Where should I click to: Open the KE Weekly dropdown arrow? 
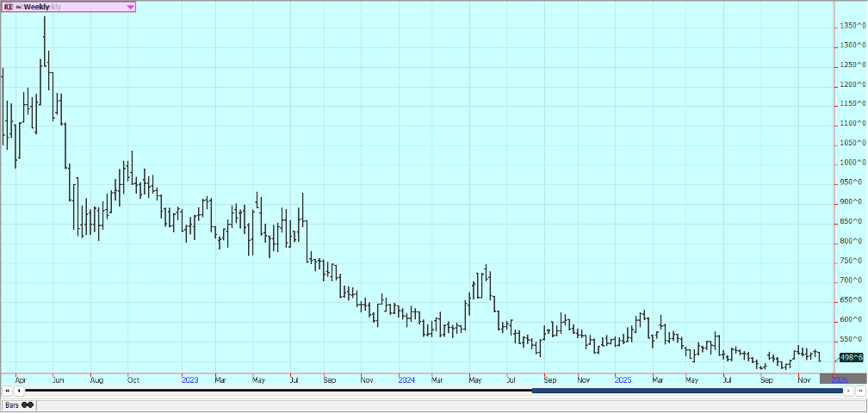pyautogui.click(x=130, y=7)
